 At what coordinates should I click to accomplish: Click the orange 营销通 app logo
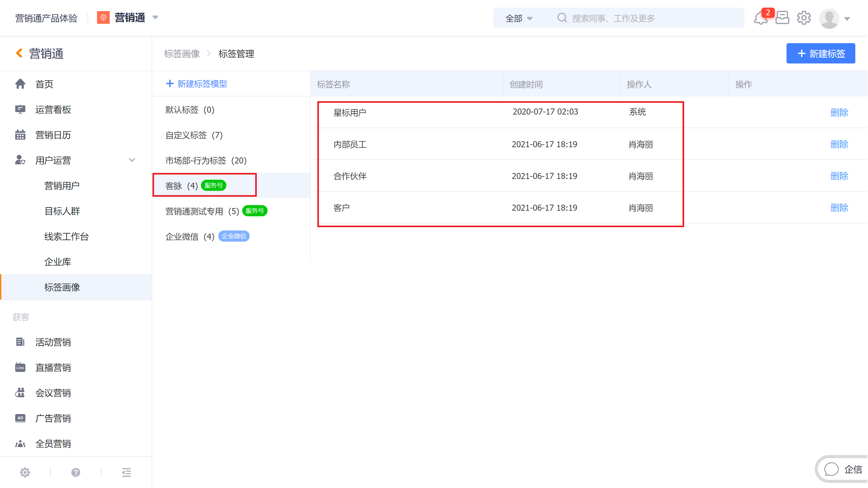103,17
